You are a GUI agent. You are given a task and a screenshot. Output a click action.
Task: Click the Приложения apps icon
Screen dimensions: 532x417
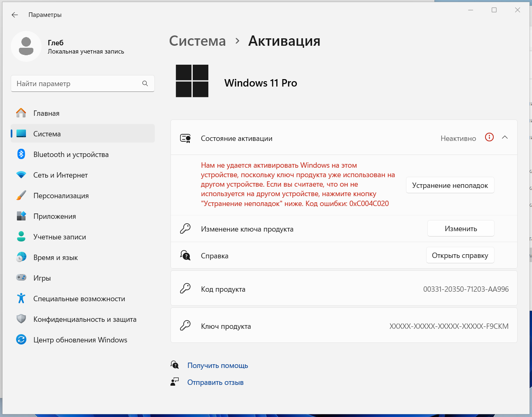(x=21, y=216)
